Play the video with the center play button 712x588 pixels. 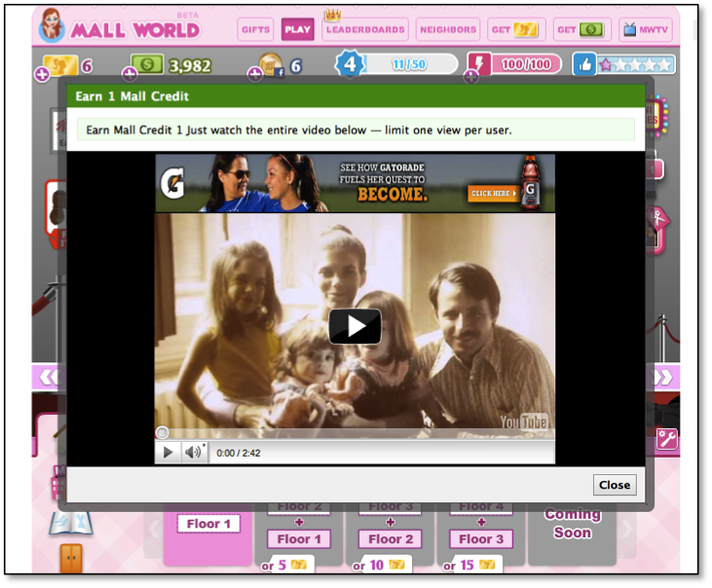355,326
